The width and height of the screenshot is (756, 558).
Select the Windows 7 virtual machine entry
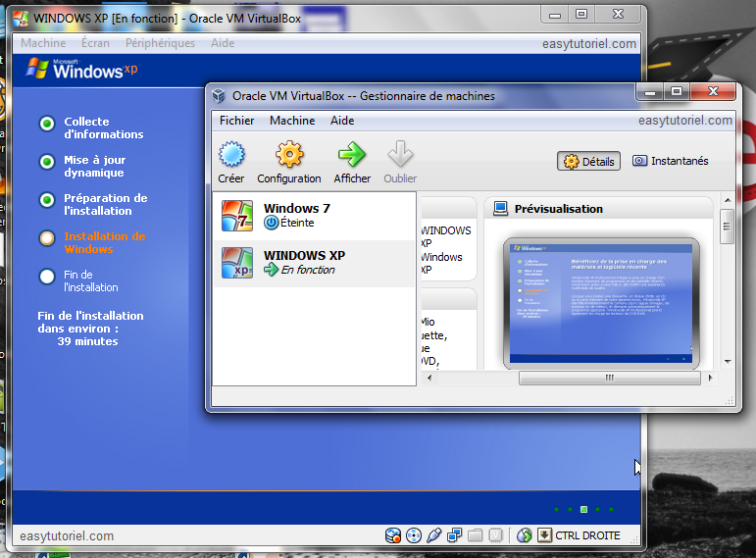(x=315, y=216)
